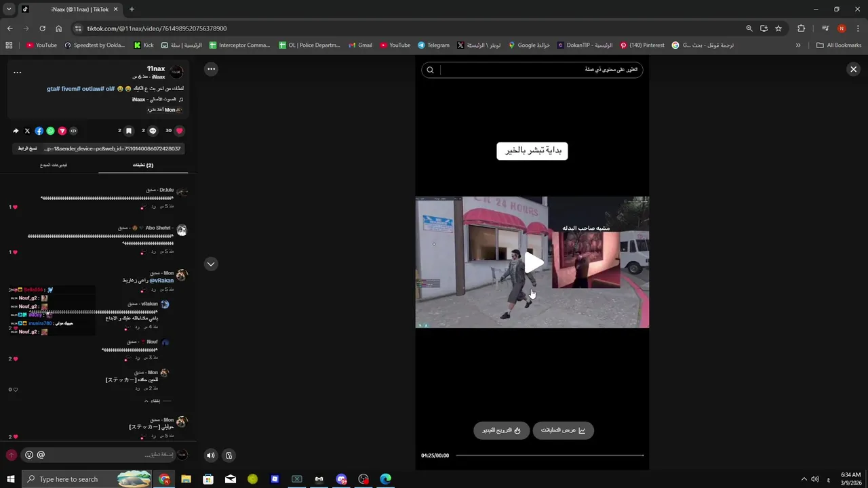This screenshot has width=868, height=488.
Task: Open the Windows Start menu
Action: tap(11, 479)
